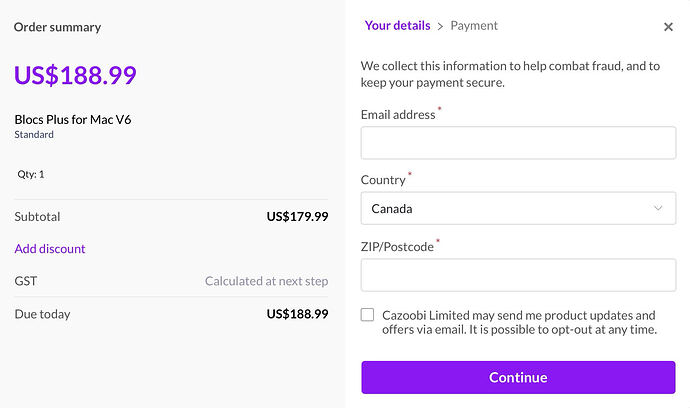The height and width of the screenshot is (408, 690).
Task: Click the Country dropdown chevron arrow
Action: click(658, 209)
